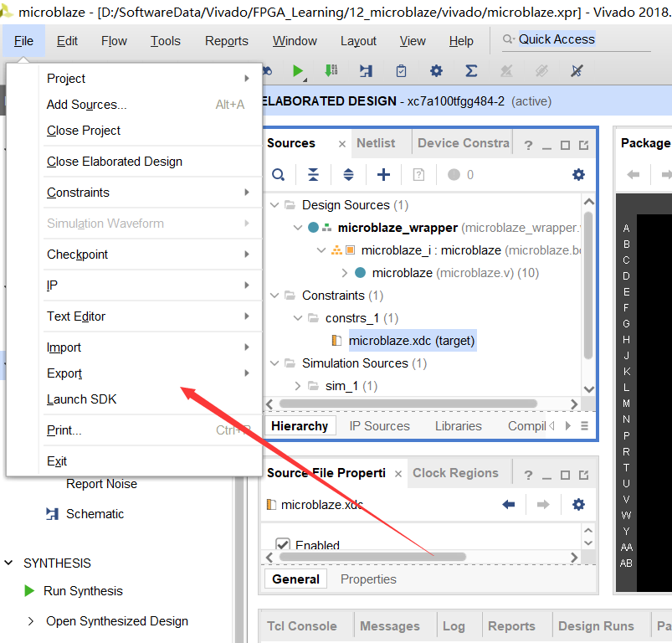
Task: Select Launch SDK from the File menu
Action: [x=82, y=399]
